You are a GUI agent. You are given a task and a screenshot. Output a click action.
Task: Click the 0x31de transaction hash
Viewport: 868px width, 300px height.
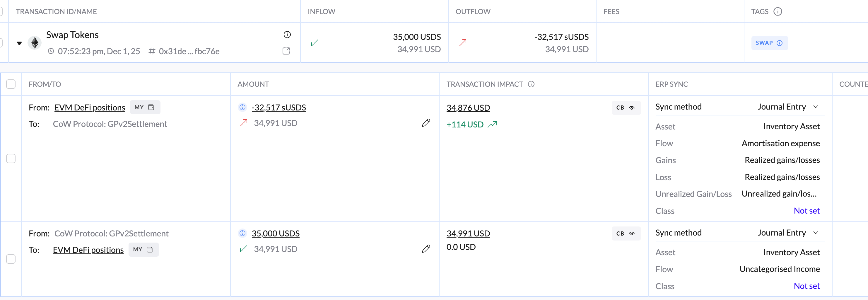coord(189,51)
